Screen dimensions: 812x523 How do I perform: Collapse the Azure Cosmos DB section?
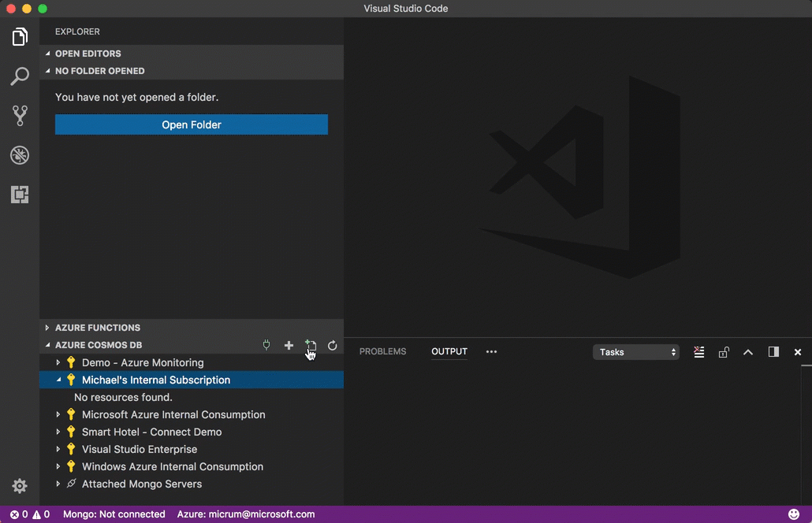pos(47,345)
